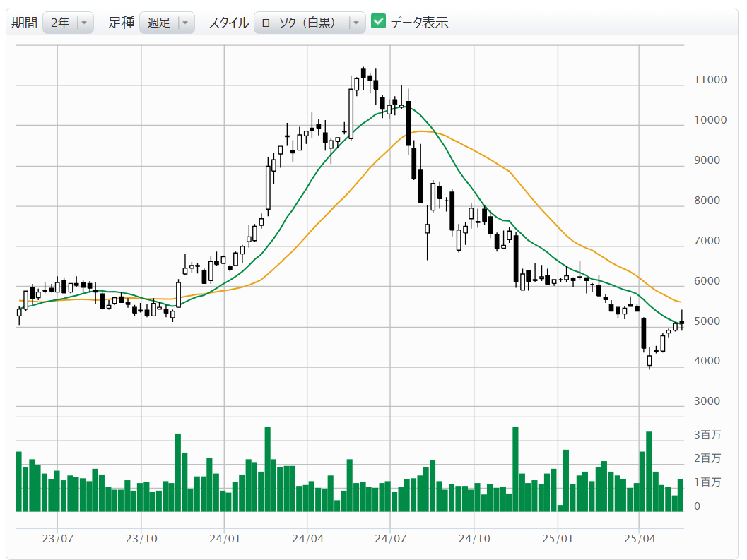Click the 23/07 date label on x-axis

(58, 538)
